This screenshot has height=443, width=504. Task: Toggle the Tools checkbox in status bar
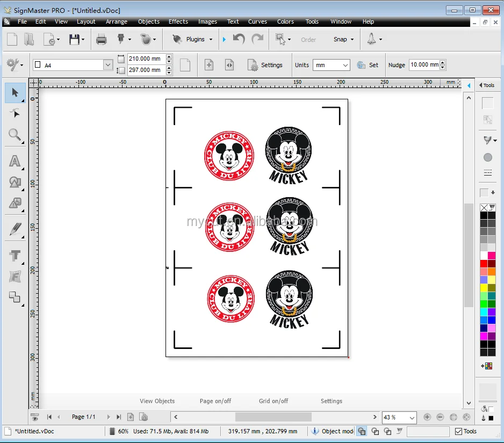[x=458, y=431]
